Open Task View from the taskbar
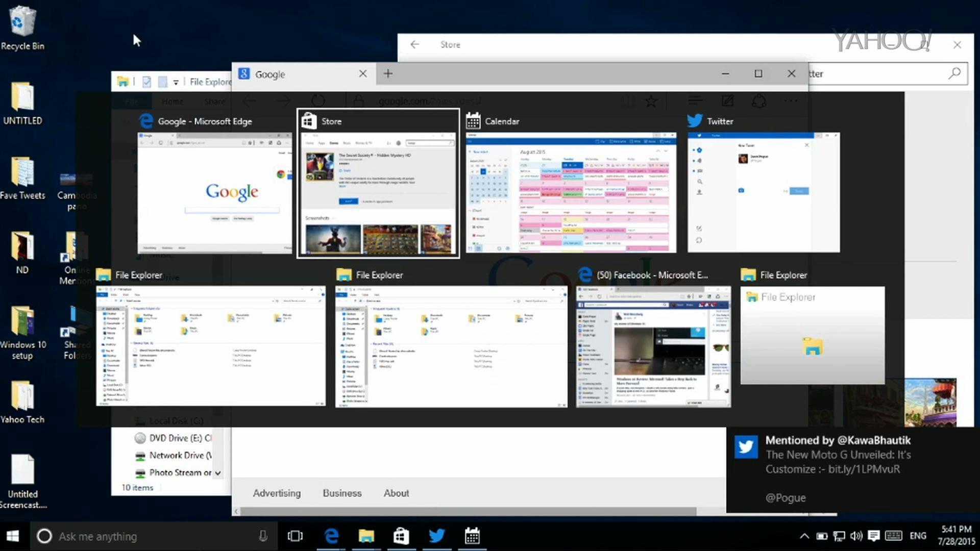 295,536
